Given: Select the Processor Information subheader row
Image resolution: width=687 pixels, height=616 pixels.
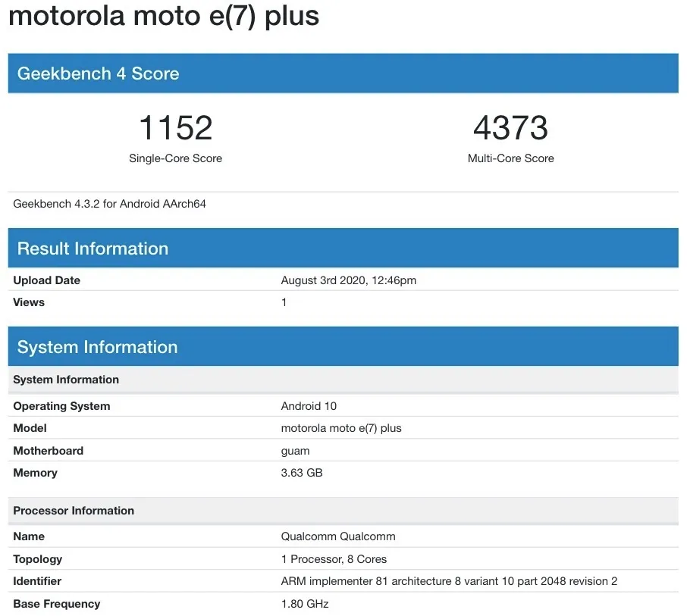Looking at the screenshot, I should pyautogui.click(x=343, y=511).
